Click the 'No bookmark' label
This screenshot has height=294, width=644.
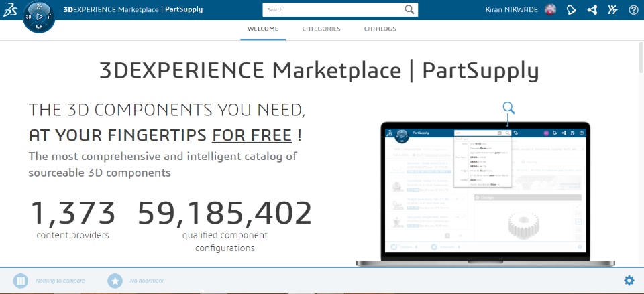(x=147, y=281)
